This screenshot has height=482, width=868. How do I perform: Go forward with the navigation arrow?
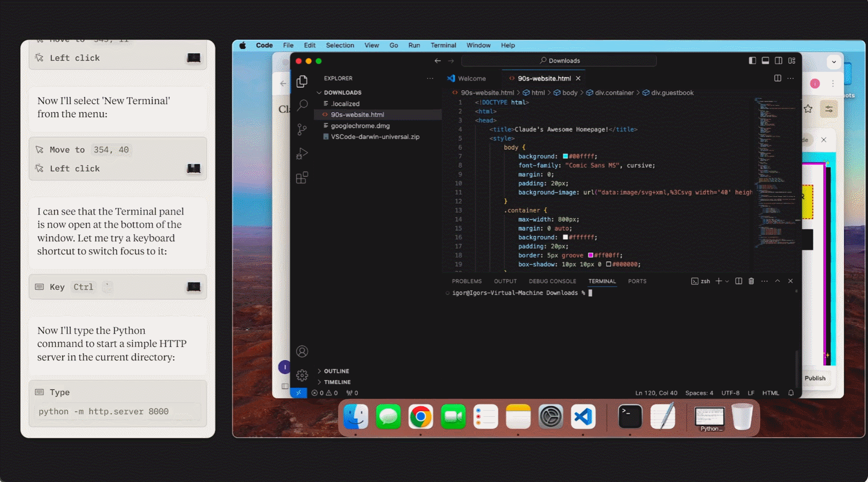pyautogui.click(x=451, y=61)
